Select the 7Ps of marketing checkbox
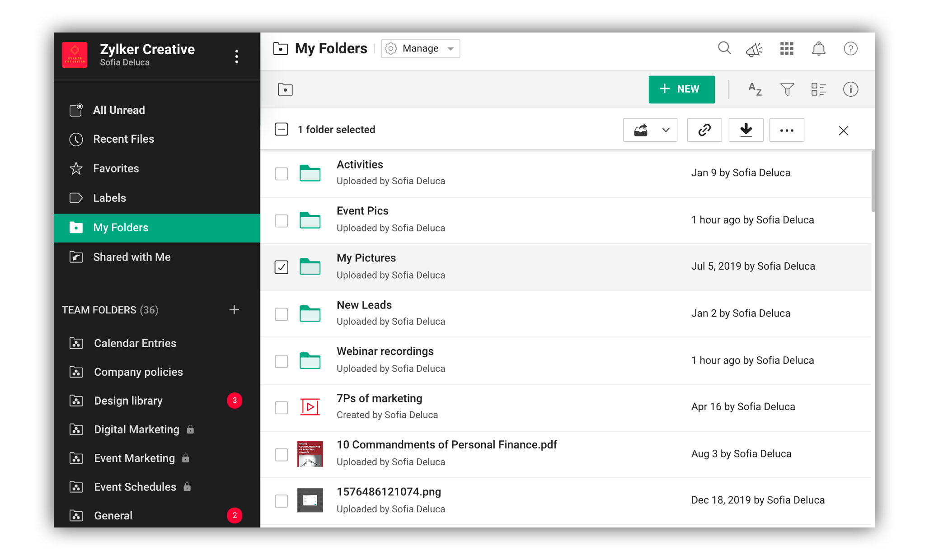Viewport: 929px width, 560px height. (x=281, y=407)
